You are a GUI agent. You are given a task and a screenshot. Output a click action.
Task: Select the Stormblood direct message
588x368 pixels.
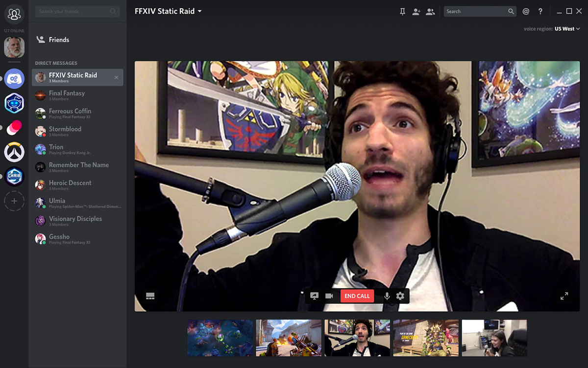coord(65,131)
